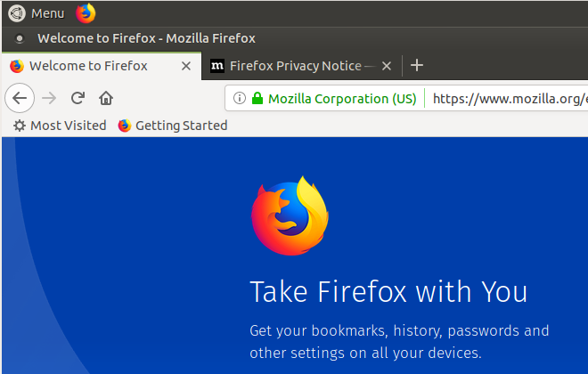Click the Firefox favicon on the Welcome tab
The image size is (588, 374).
click(17, 66)
